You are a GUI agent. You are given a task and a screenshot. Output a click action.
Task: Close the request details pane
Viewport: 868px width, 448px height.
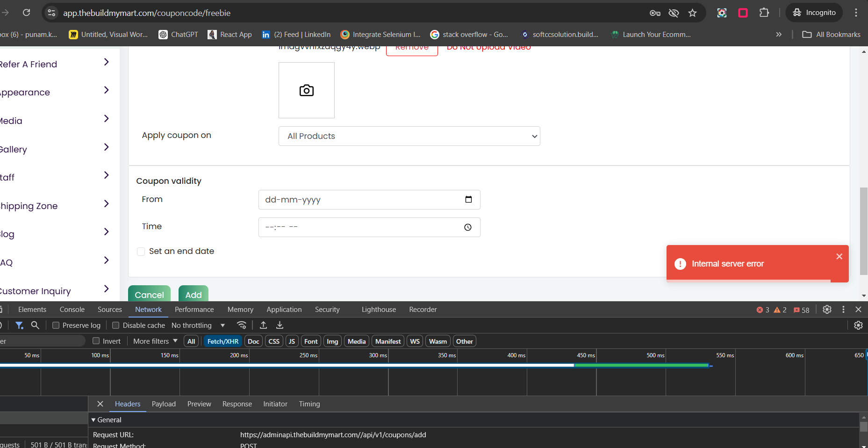100,404
